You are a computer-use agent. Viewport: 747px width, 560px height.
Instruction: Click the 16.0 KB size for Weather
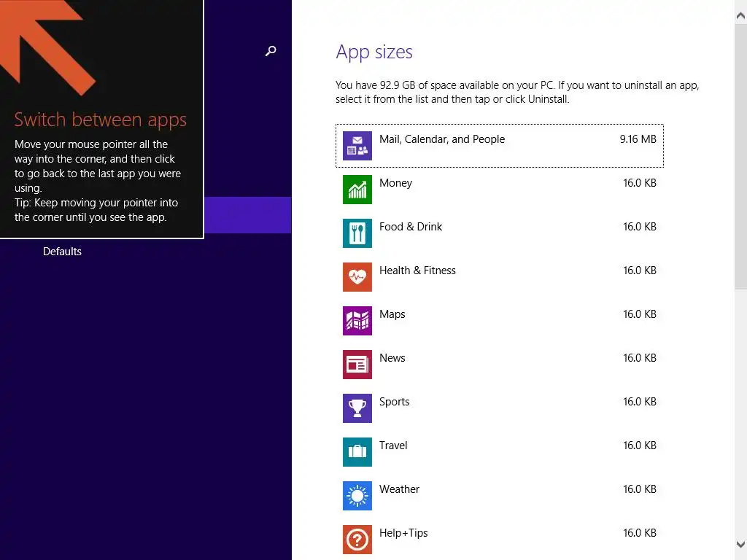(x=640, y=489)
